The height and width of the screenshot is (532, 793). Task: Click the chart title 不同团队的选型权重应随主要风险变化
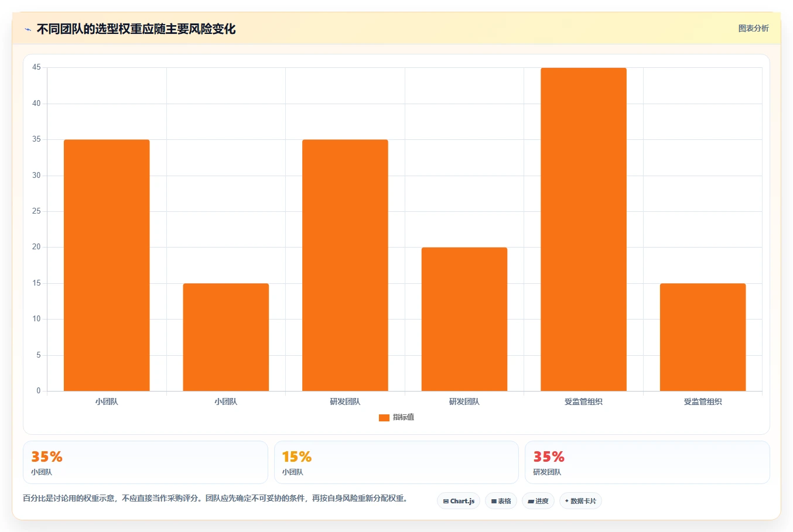tap(136, 29)
